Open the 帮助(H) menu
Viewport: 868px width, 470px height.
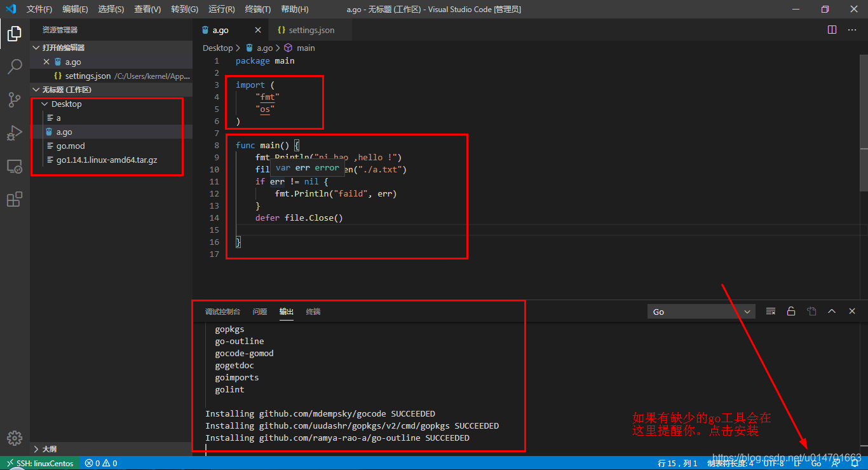tap(294, 9)
